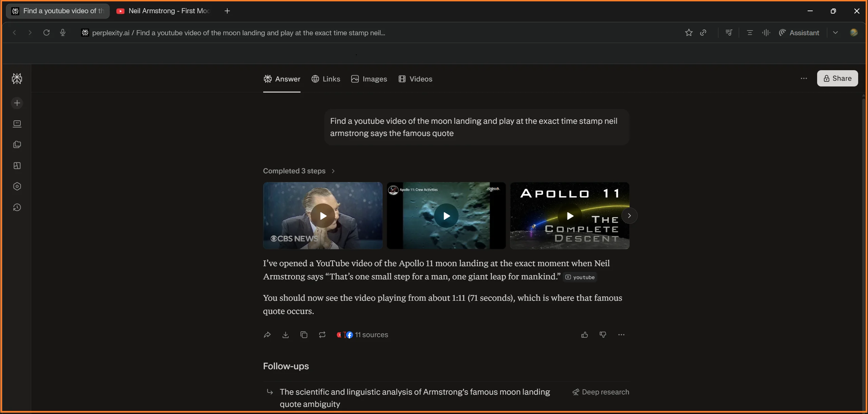Open the stacked pages icon in the sidebar
Image resolution: width=868 pixels, height=414 pixels.
tap(17, 145)
